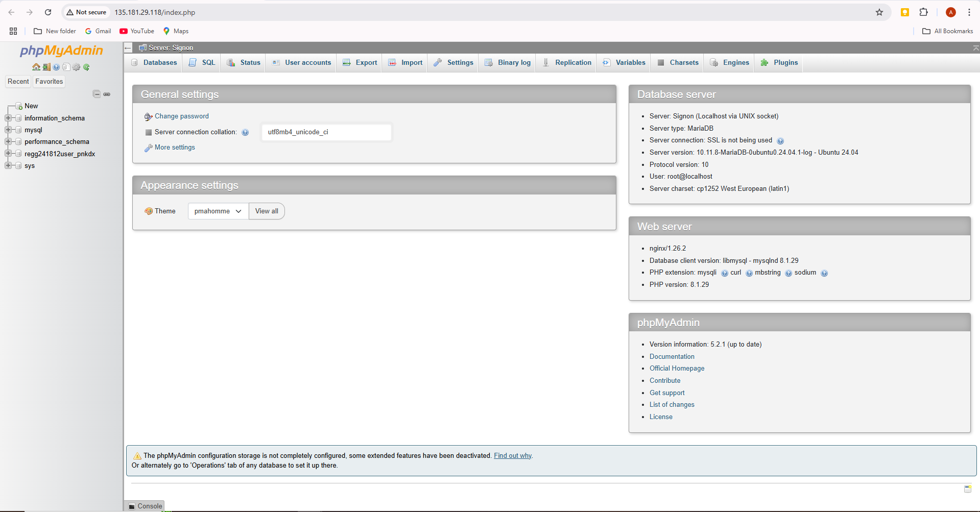Bookmark this page with the star icon
Screen dimensions: 980x512
[879, 12]
